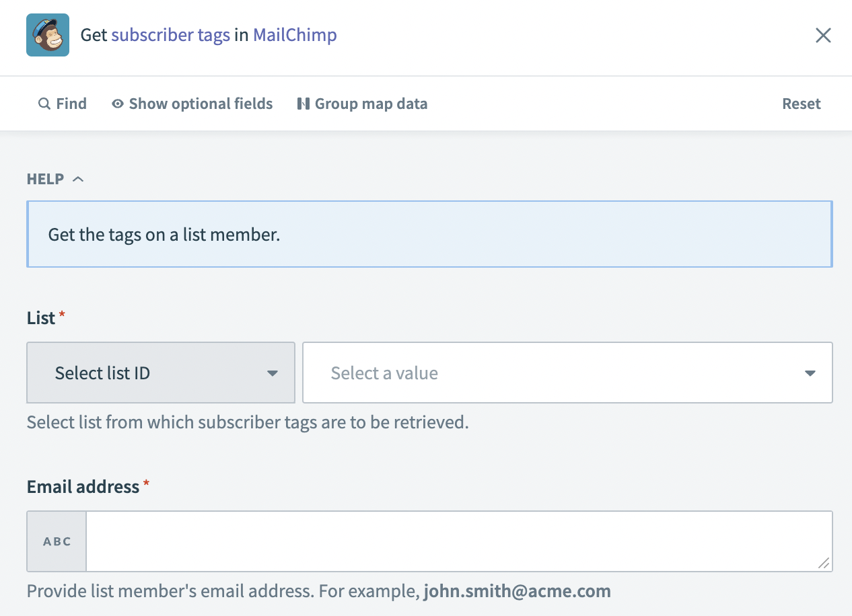852x616 pixels.
Task: Select the ABC text type icon on Email address
Action: (x=56, y=541)
